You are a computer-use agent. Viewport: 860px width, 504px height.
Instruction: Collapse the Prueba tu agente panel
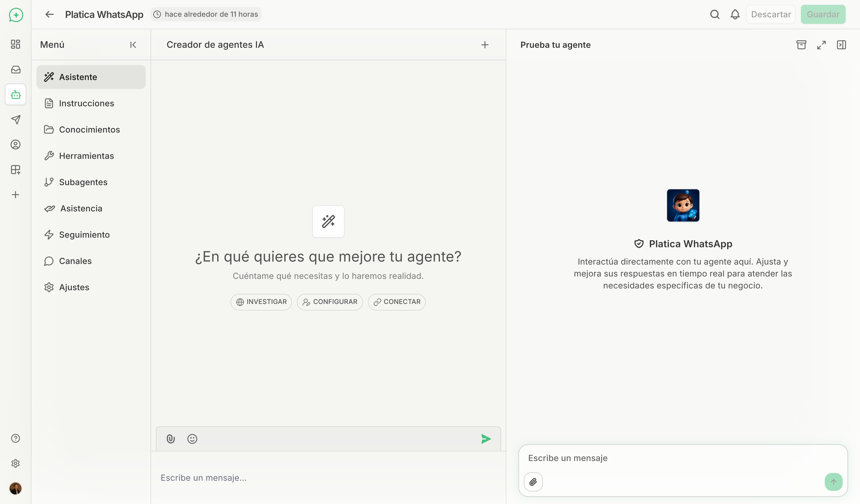pos(841,45)
